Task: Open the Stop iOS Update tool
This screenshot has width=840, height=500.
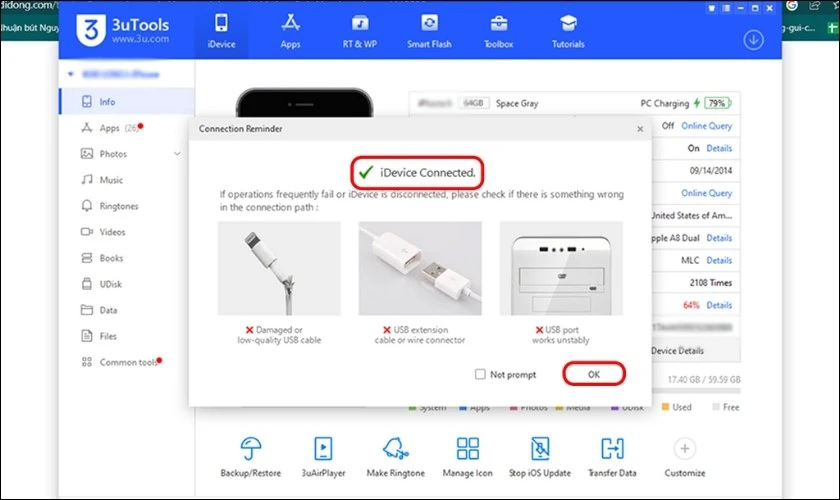Action: click(x=539, y=457)
